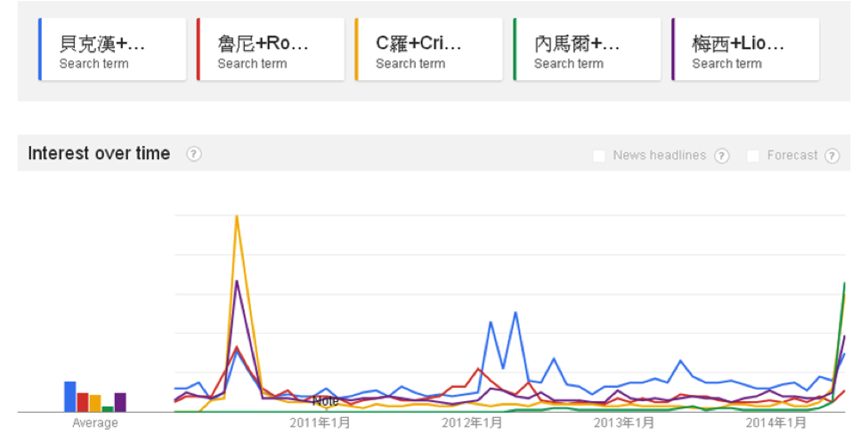Click help icon next to News headlines
868x443 pixels.
click(721, 156)
